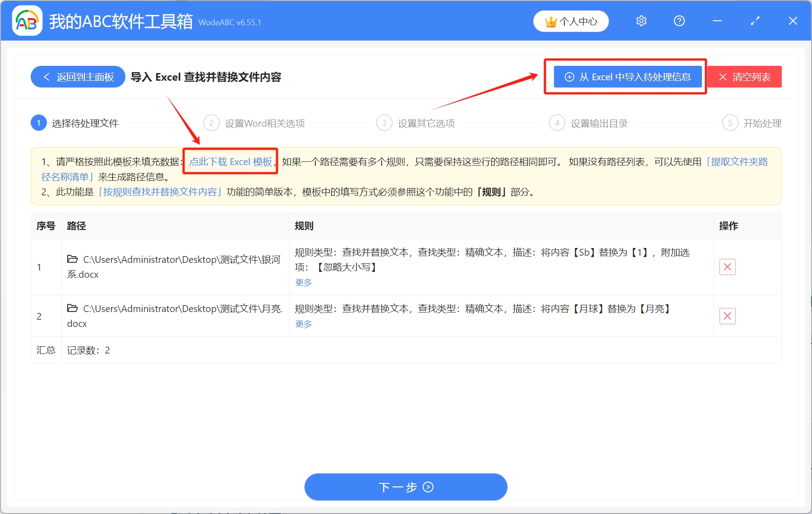812x514 pixels.
Task: Expand 更多 under the second rule
Action: pos(303,324)
